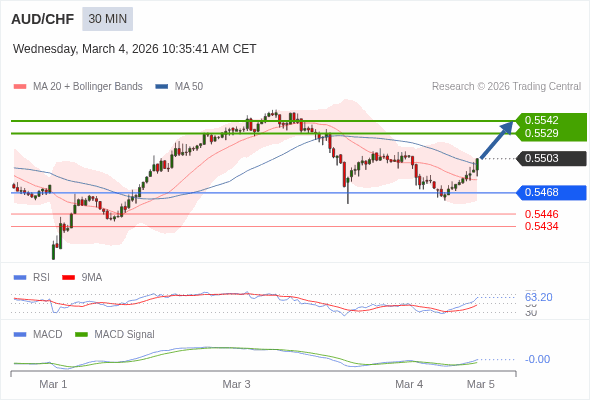The width and height of the screenshot is (590, 400).
Task: Click the 0.5434 red support value
Action: pyautogui.click(x=541, y=226)
